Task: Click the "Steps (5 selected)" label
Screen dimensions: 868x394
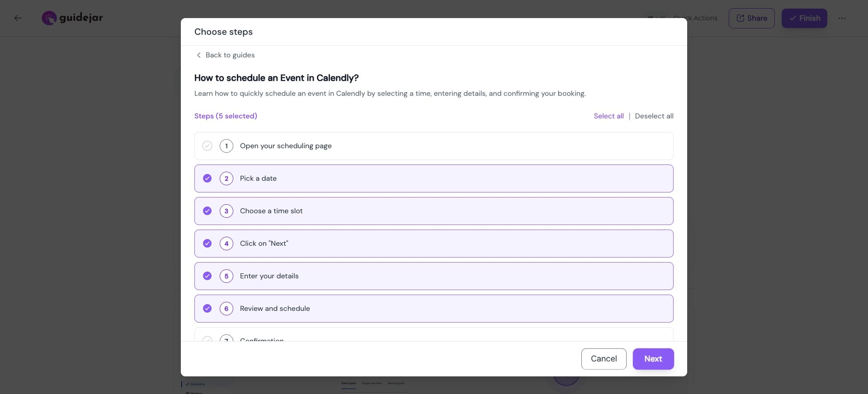Action: 226,116
